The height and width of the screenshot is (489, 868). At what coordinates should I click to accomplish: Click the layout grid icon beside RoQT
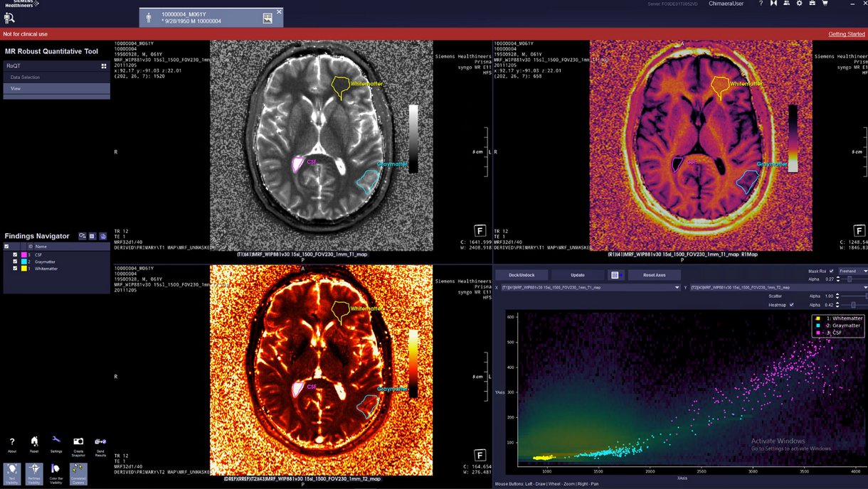[104, 66]
